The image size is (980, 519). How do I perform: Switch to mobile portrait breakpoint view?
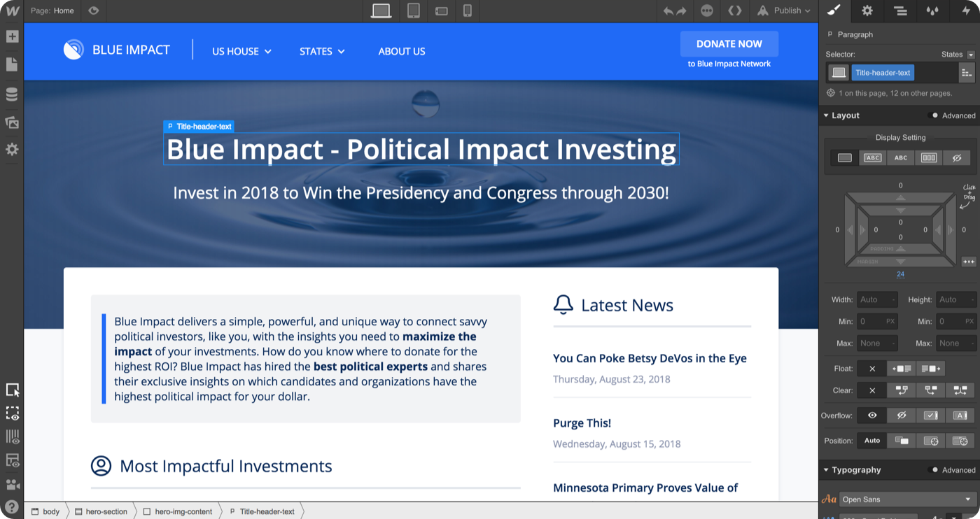click(468, 10)
